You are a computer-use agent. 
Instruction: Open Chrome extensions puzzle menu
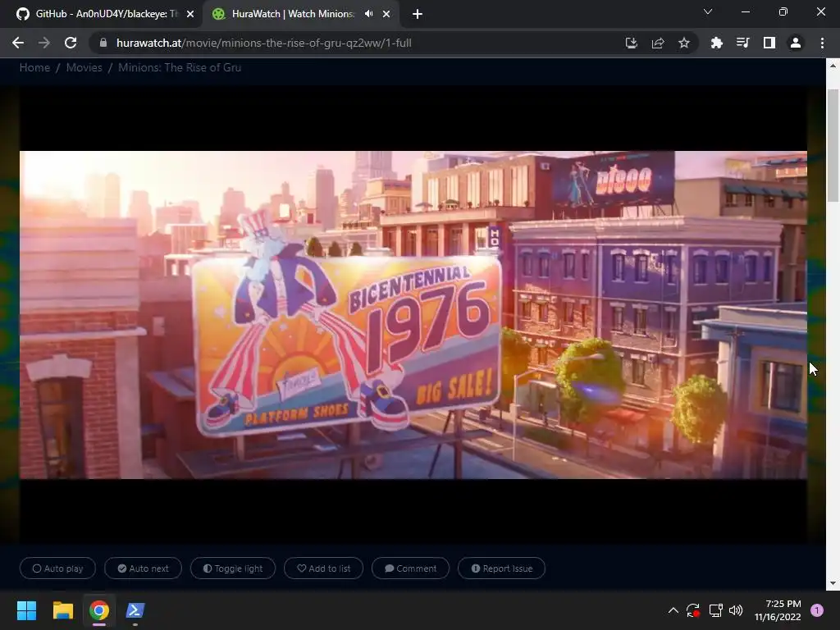(x=717, y=43)
